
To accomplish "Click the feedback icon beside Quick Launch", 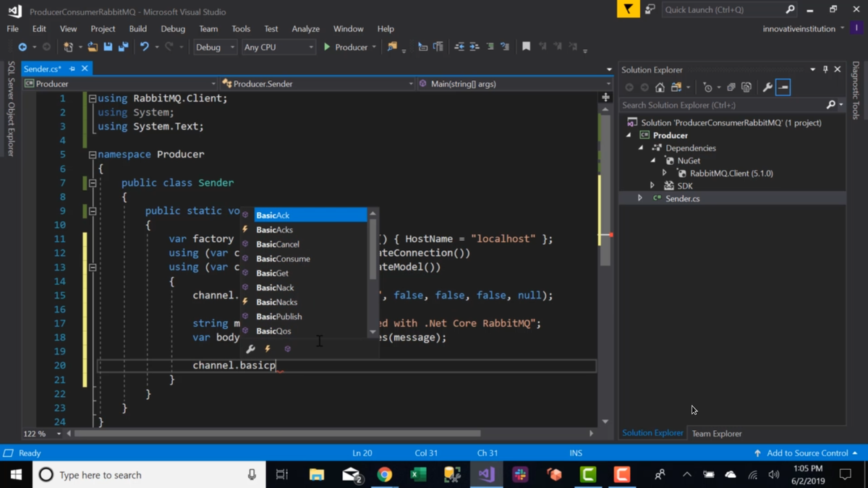I will coord(650,9).
